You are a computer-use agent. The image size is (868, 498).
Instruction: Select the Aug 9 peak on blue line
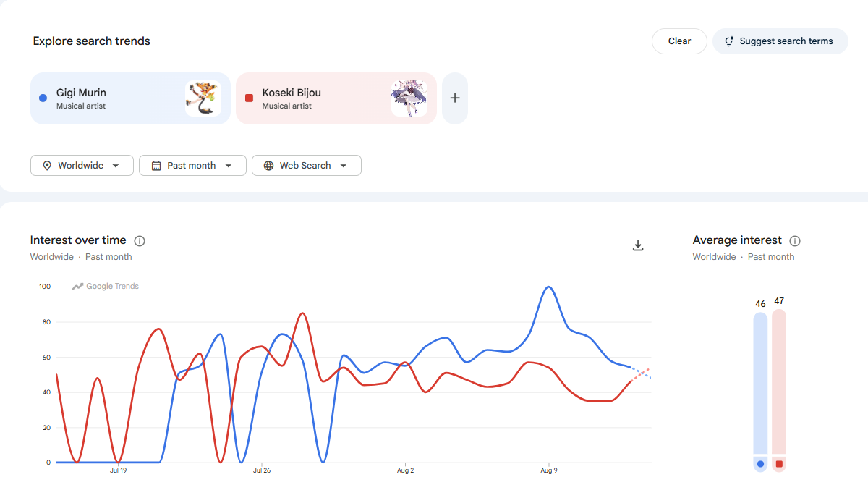549,287
